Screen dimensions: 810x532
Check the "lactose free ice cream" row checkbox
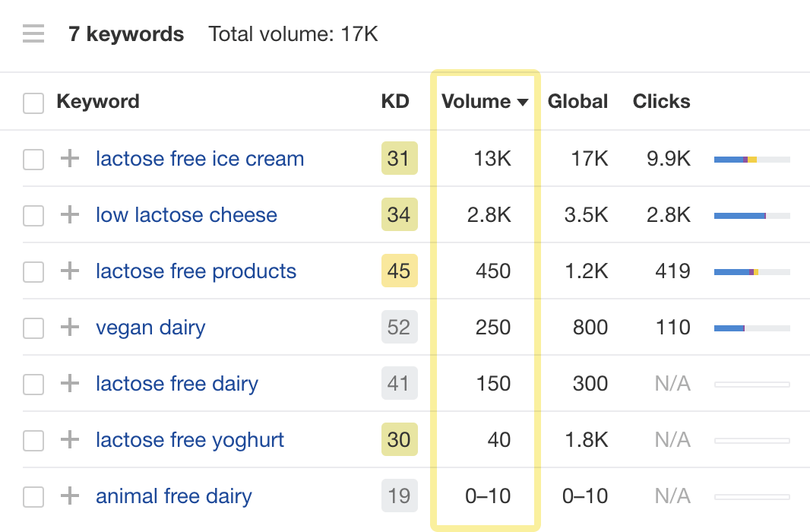[33, 159]
